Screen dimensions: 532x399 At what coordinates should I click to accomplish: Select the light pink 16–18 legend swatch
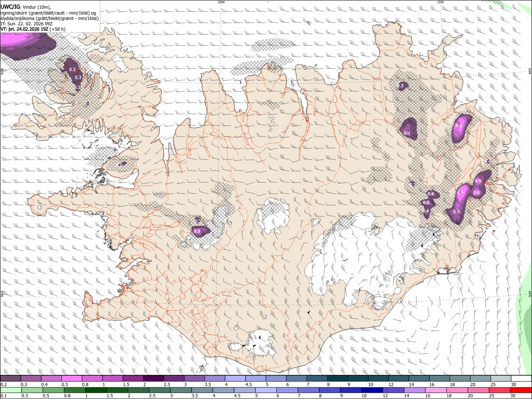pos(436,390)
